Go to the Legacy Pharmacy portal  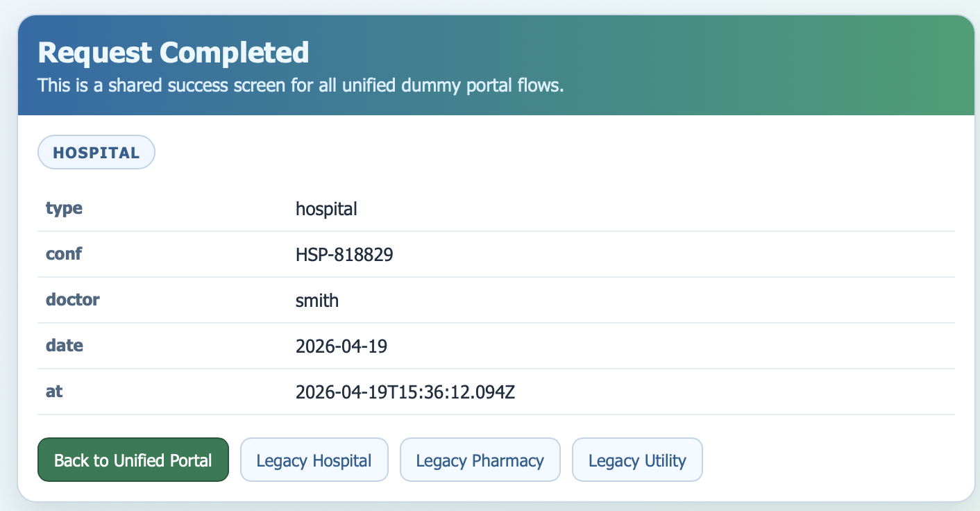point(480,460)
